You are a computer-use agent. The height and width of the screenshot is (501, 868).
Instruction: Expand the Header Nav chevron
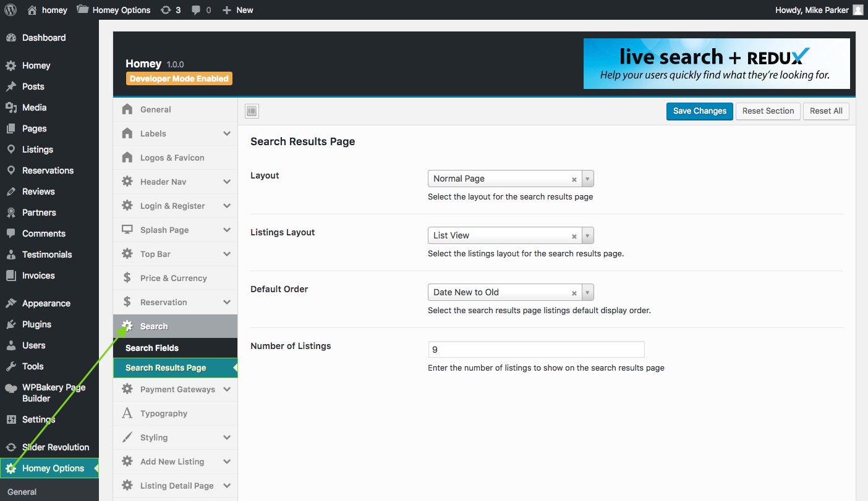(227, 182)
